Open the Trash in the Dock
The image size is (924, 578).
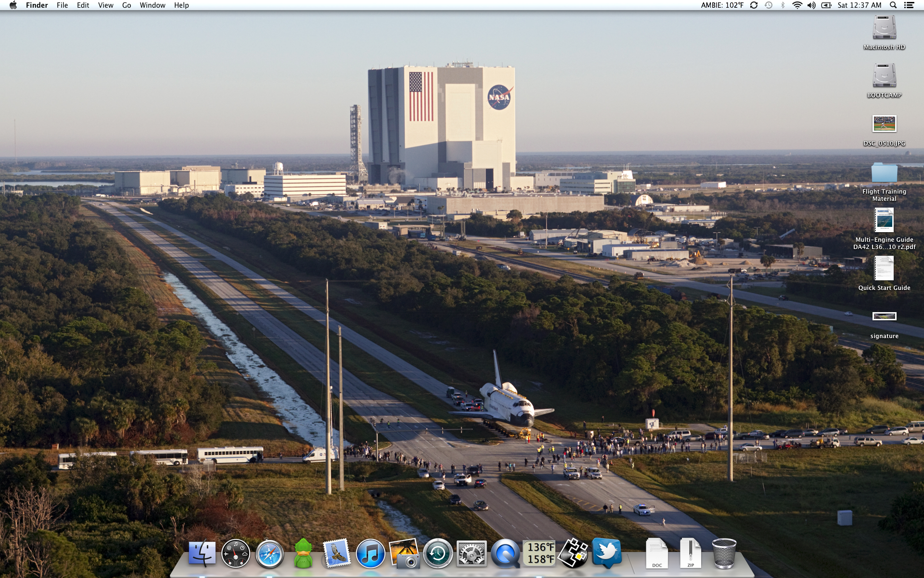[x=724, y=554]
